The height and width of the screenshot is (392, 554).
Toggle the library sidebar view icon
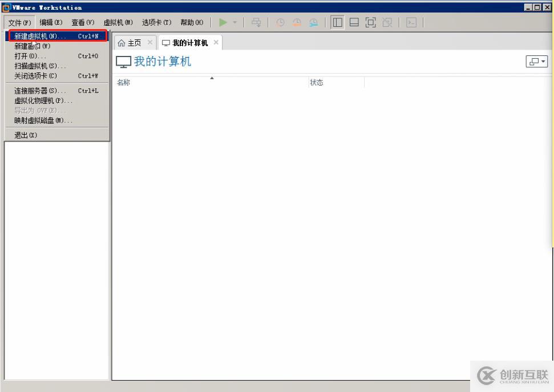coord(337,23)
